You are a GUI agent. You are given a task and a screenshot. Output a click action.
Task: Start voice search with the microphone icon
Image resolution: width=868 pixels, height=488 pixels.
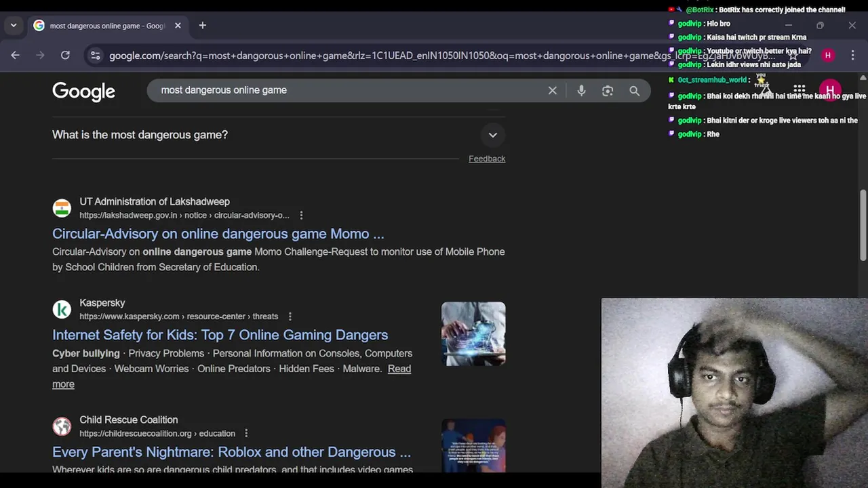click(581, 90)
